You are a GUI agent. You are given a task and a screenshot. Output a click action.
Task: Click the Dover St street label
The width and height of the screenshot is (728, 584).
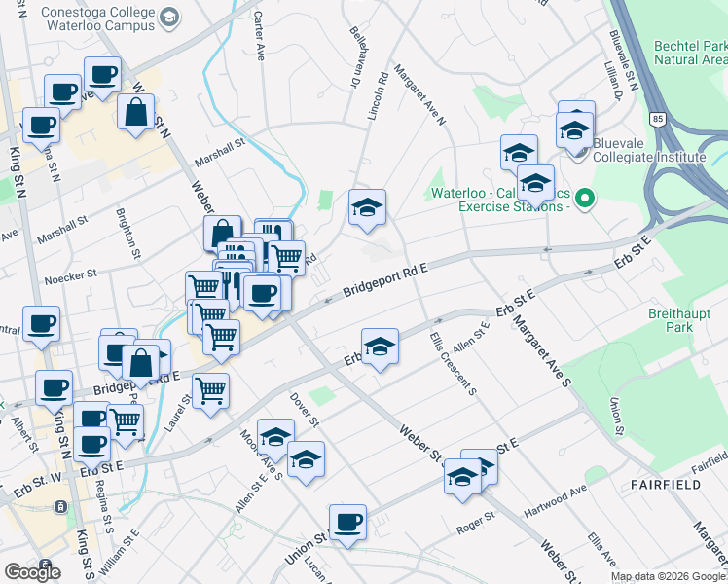coord(305,410)
